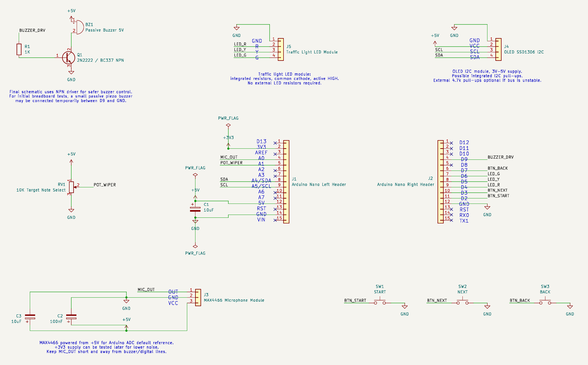Image resolution: width=588 pixels, height=365 pixels.
Task: Click the 'Traffic Light LED Module' value text
Action: pyautogui.click(x=312, y=52)
